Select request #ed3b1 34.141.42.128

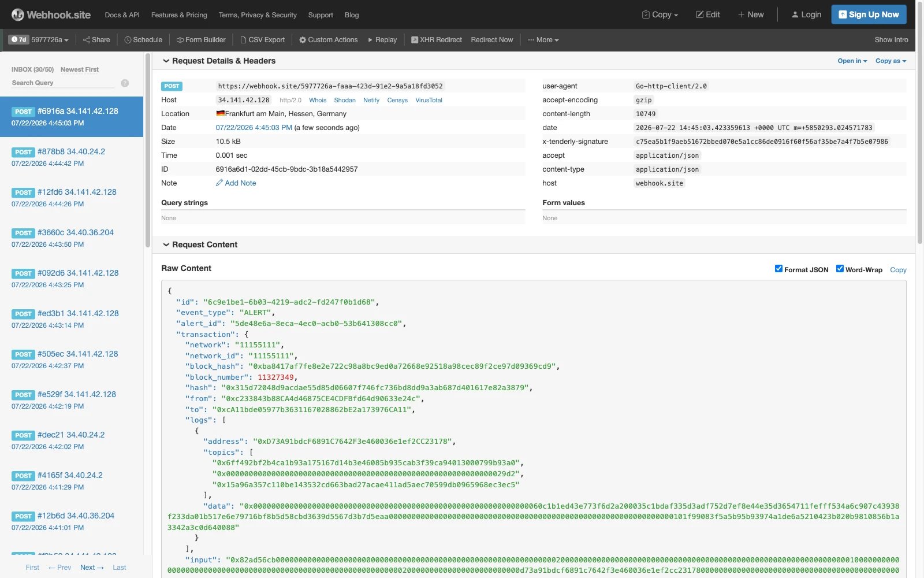(72, 319)
